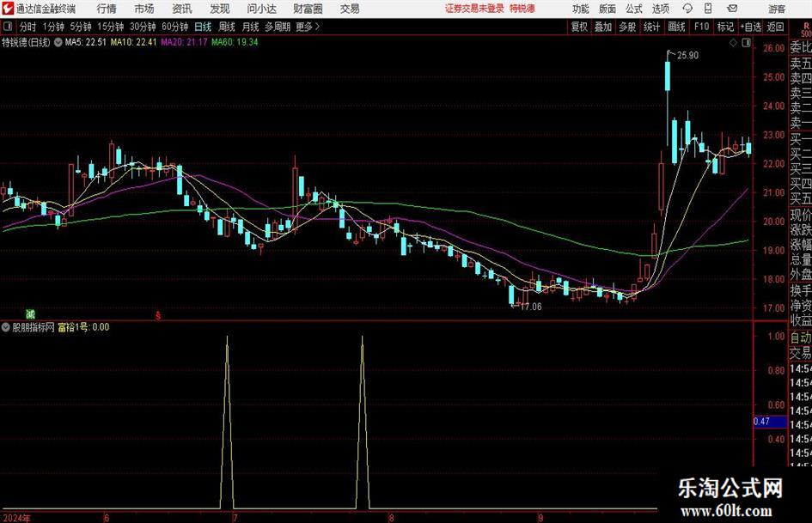This screenshot has height=523, width=812.
Task: Switch to 60分钟 period
Action: tap(174, 27)
